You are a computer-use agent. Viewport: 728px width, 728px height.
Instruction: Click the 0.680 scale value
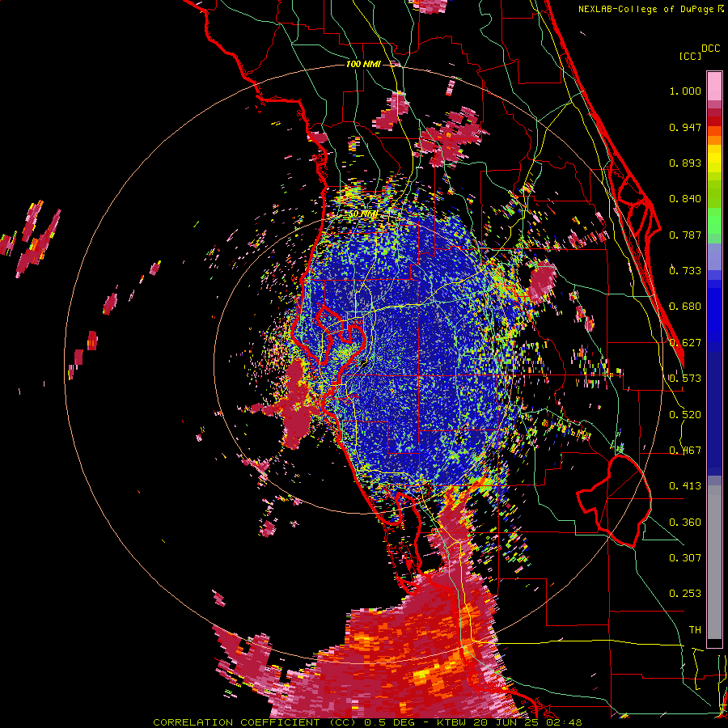[685, 307]
